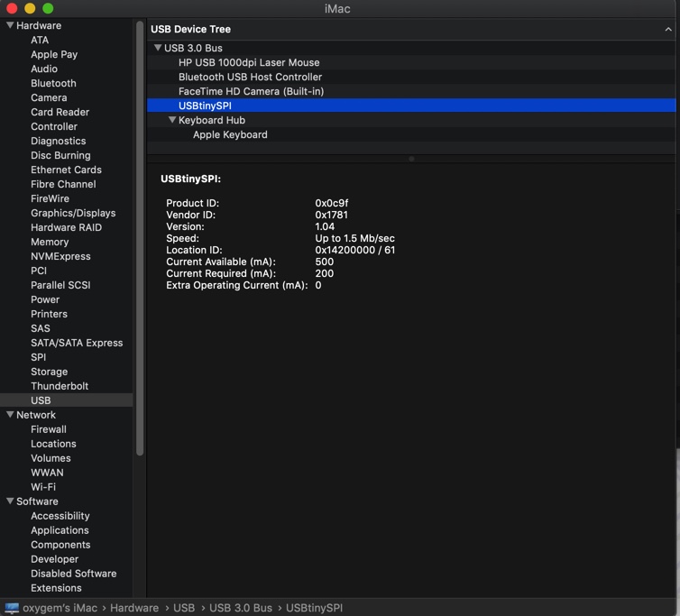Open the Wi-Fi network section
The height and width of the screenshot is (616, 680).
tap(43, 487)
